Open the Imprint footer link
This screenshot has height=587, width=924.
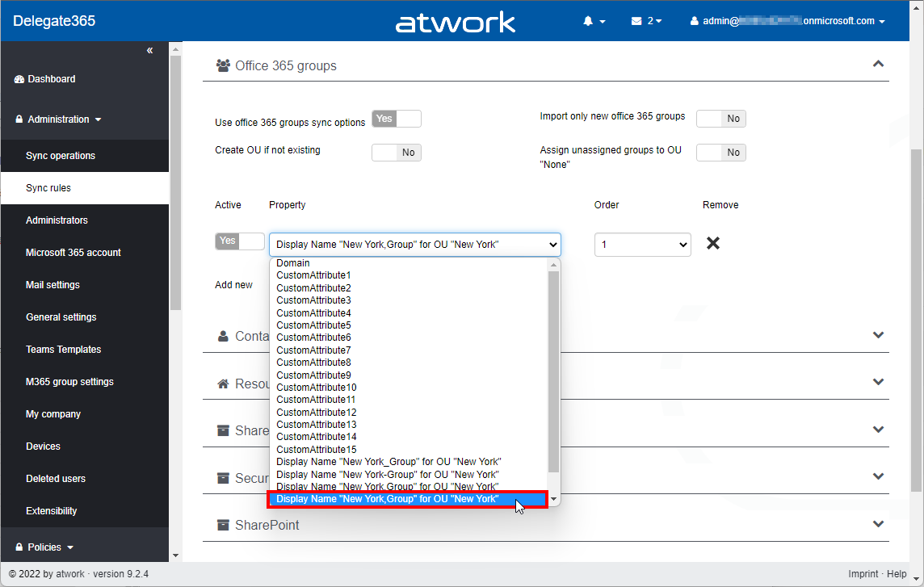[x=863, y=574]
